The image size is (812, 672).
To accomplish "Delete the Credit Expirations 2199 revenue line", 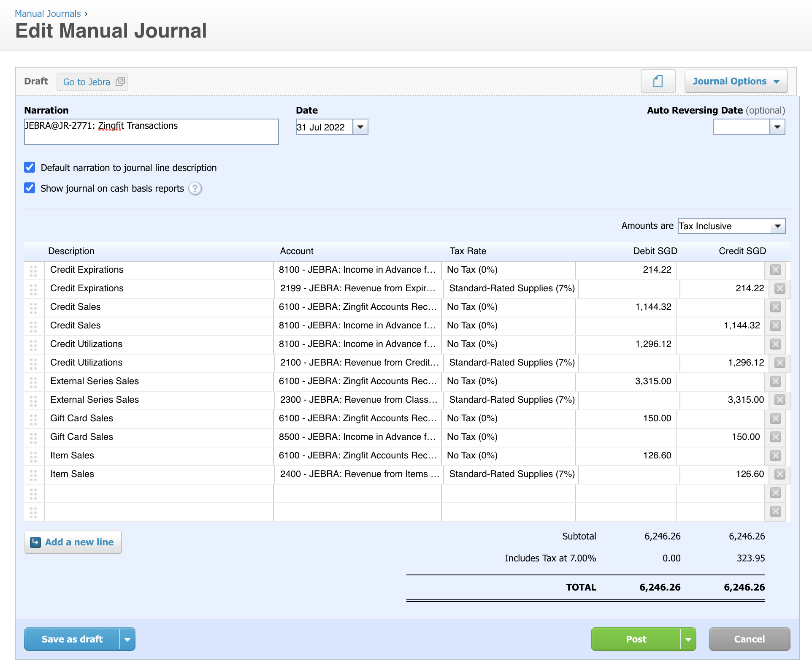I will click(780, 288).
